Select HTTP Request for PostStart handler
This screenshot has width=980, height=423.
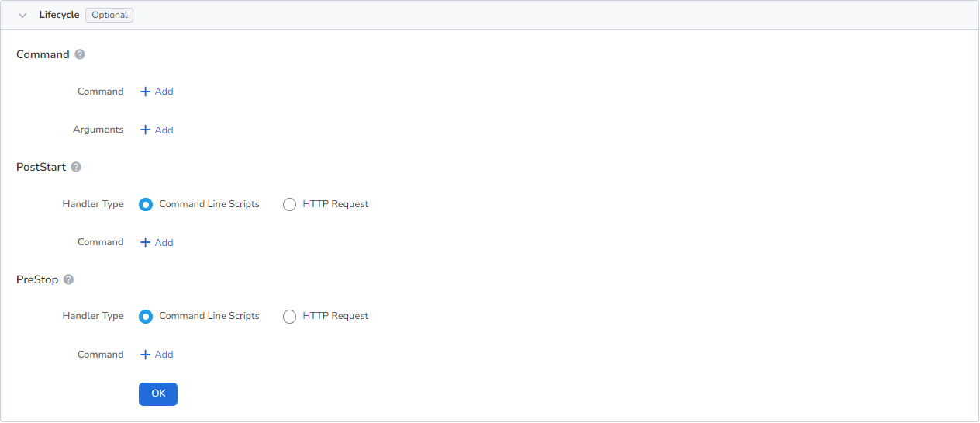pyautogui.click(x=289, y=205)
